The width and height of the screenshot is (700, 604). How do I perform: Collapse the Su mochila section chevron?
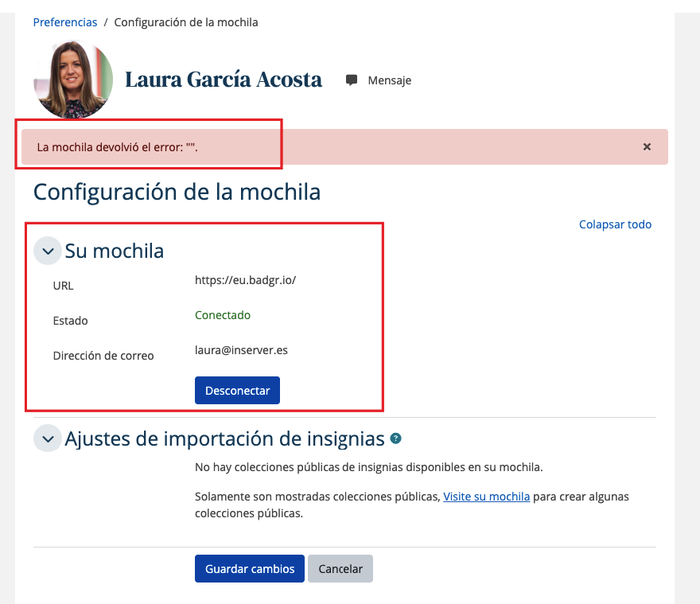coord(48,251)
